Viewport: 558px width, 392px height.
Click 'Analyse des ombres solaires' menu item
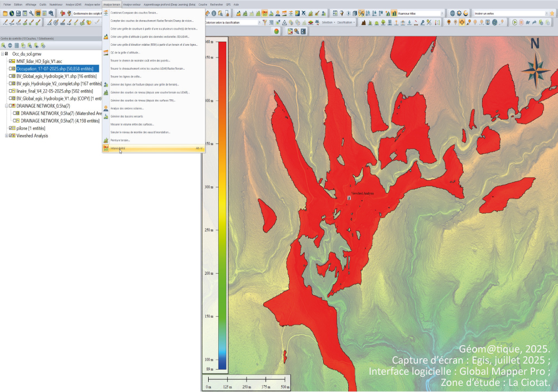pyautogui.click(x=127, y=108)
